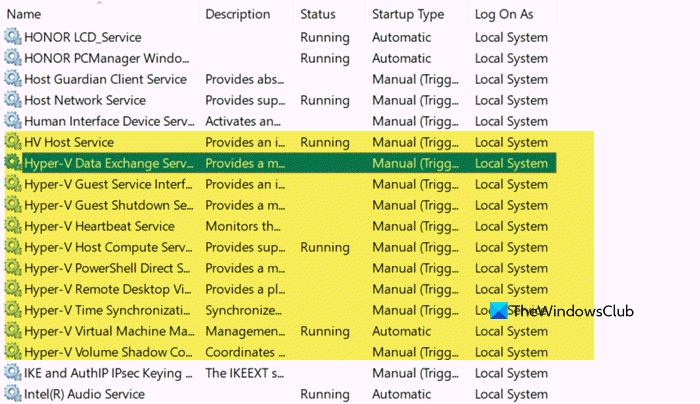Click gear icon of Hyper-V Time Synchronizati...
This screenshot has height=404, width=700.
[12, 309]
